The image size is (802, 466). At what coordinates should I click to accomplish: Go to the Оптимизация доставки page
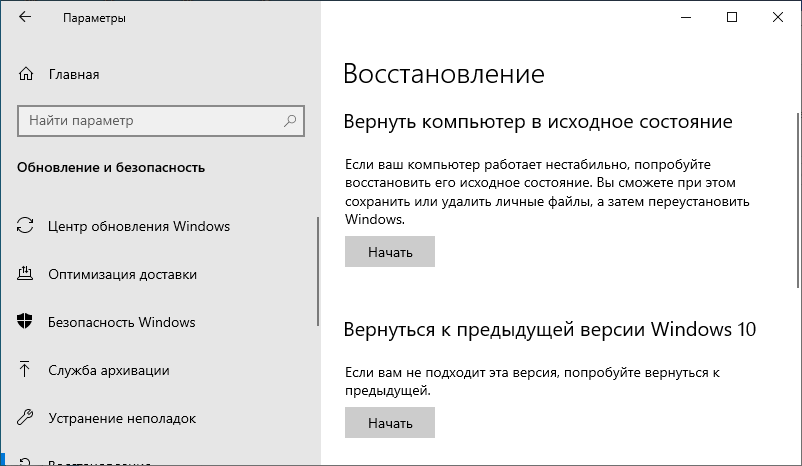[122, 274]
